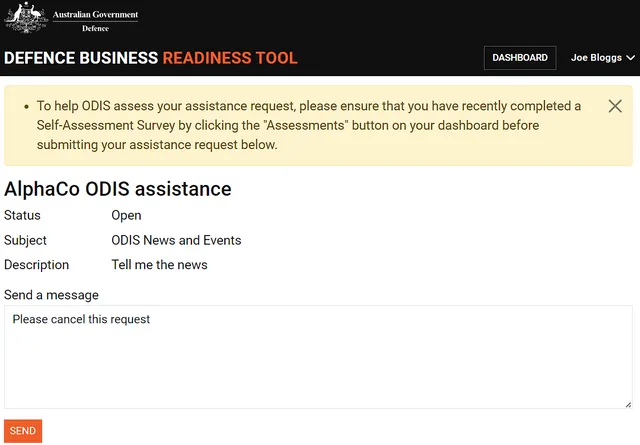Click into the Send a message textarea
The image size is (640, 445).
point(318,357)
